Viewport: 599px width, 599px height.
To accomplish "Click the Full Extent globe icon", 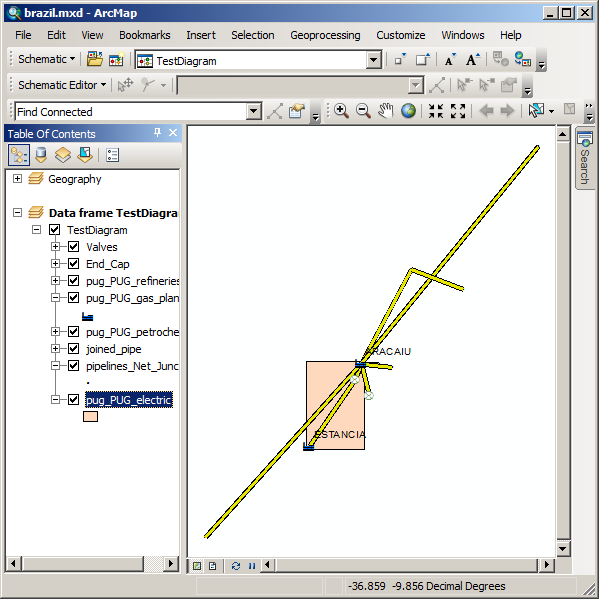I will (x=408, y=111).
